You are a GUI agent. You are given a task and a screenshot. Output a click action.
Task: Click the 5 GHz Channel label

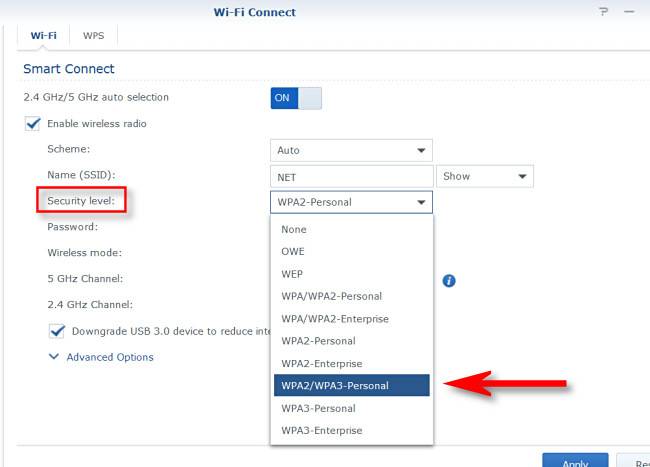85,278
